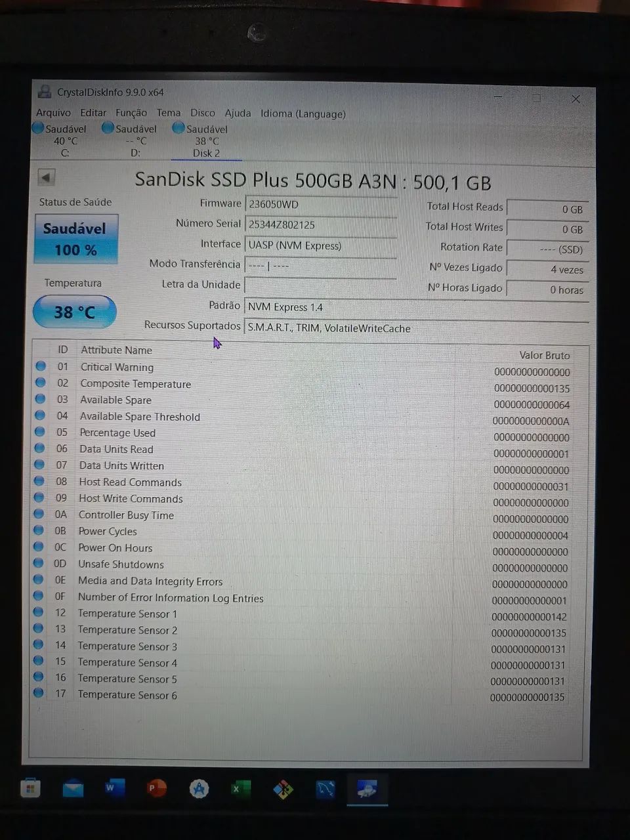The height and width of the screenshot is (840, 630).
Task: Click raw value 00000000000142 for Temperature Sensor 1
Action: [x=529, y=617]
